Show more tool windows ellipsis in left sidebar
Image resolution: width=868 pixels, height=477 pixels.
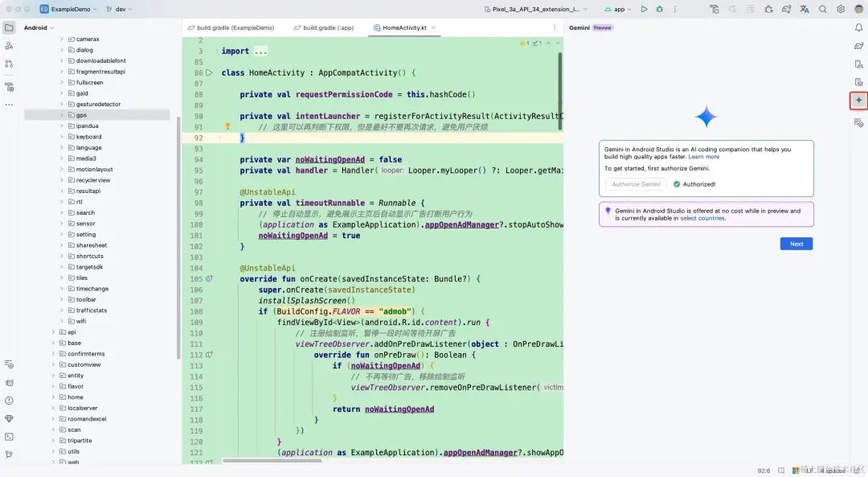[x=9, y=105]
